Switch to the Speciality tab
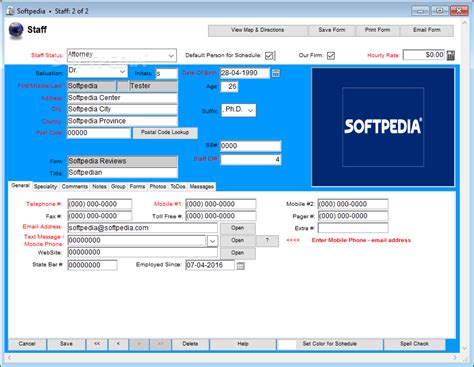Image resolution: width=474 pixels, height=367 pixels. (x=45, y=187)
